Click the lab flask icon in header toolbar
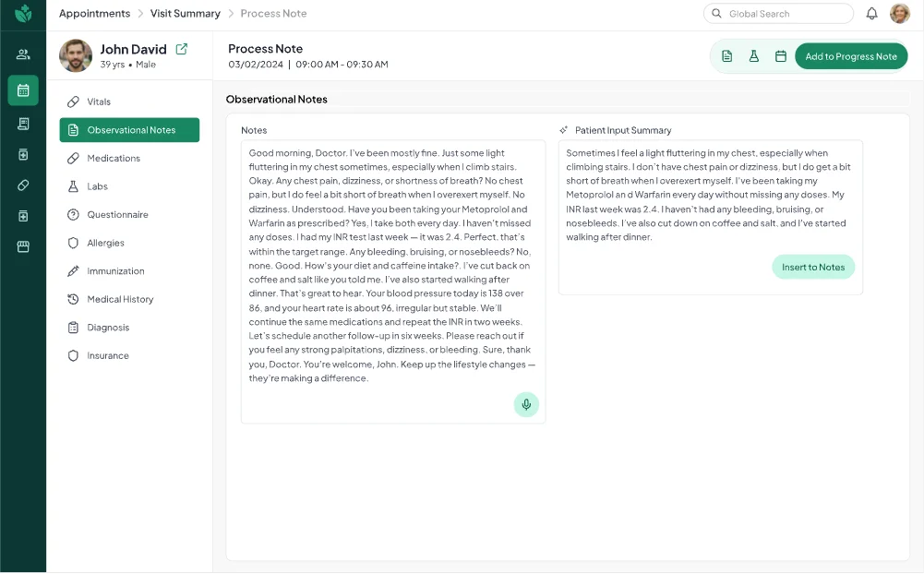 coord(754,56)
